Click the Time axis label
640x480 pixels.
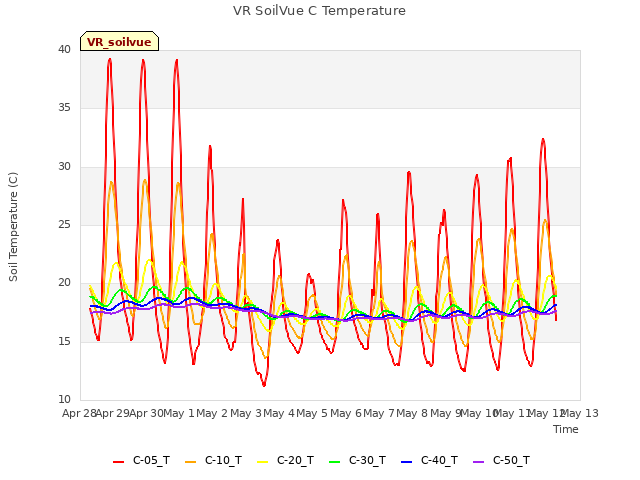point(566,429)
